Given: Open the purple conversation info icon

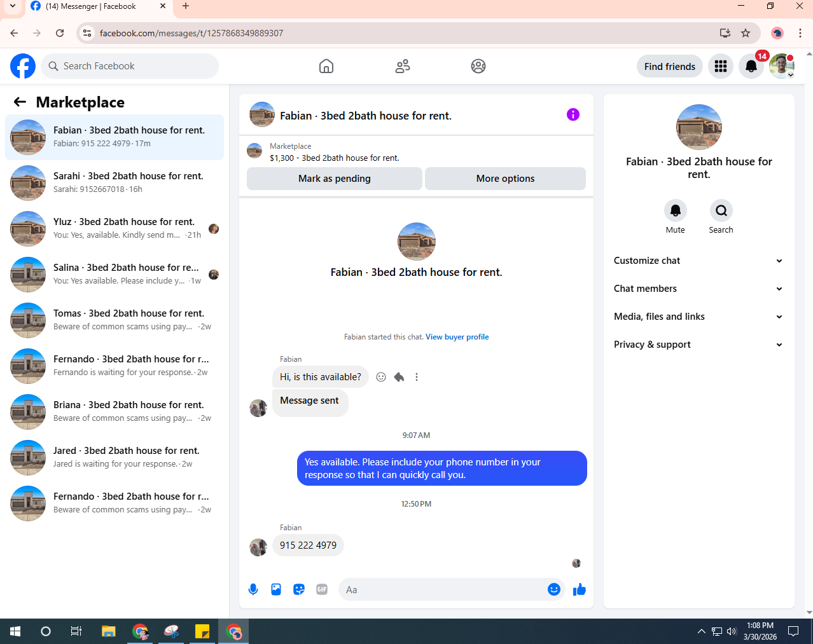Looking at the screenshot, I should [x=573, y=114].
